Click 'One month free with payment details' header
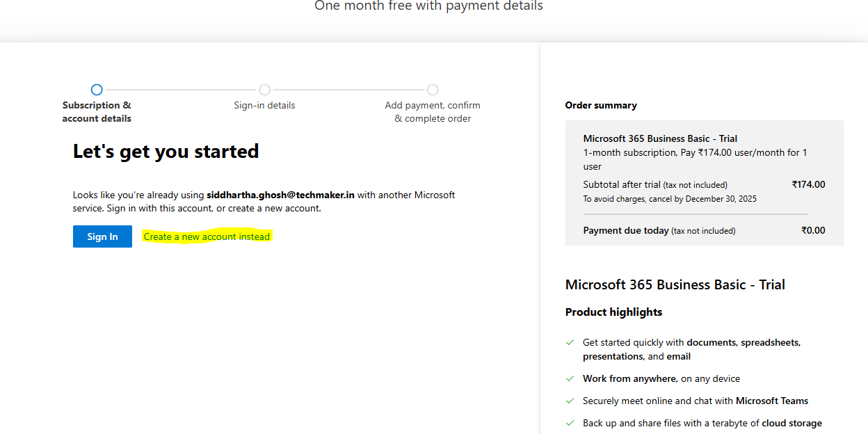The image size is (868, 434). [428, 6]
